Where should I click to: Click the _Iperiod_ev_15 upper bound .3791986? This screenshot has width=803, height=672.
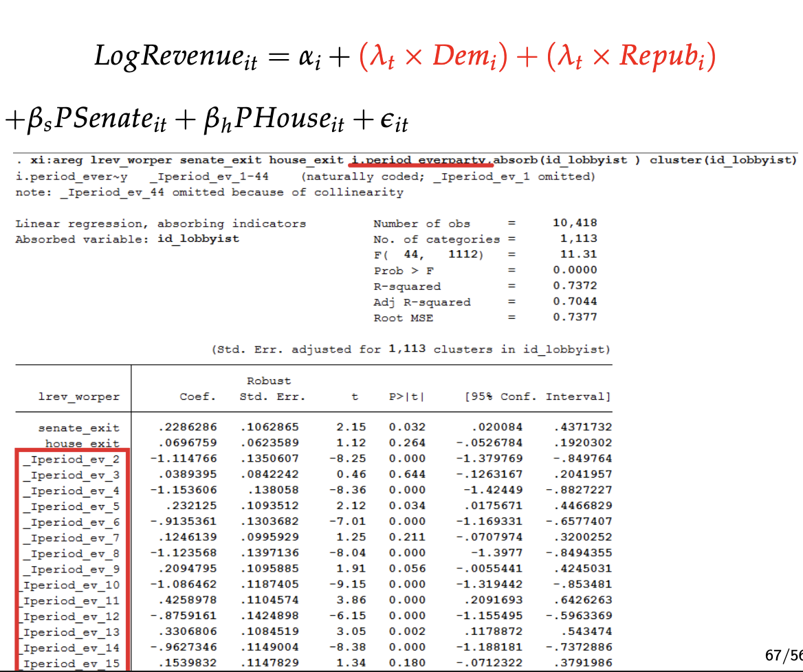(583, 663)
